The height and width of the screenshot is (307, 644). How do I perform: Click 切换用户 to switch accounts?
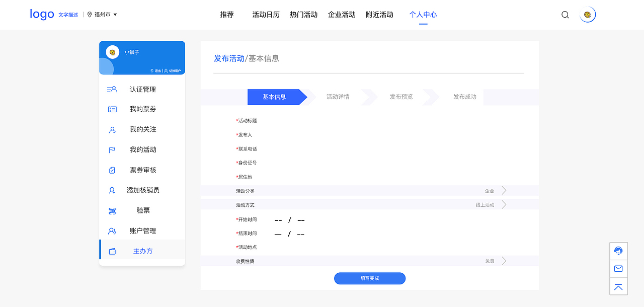(174, 70)
